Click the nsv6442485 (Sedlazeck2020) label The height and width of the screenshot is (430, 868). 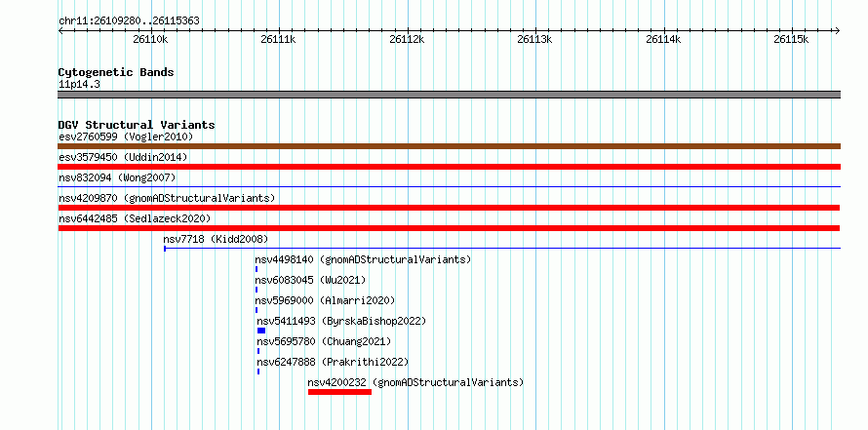(x=135, y=218)
